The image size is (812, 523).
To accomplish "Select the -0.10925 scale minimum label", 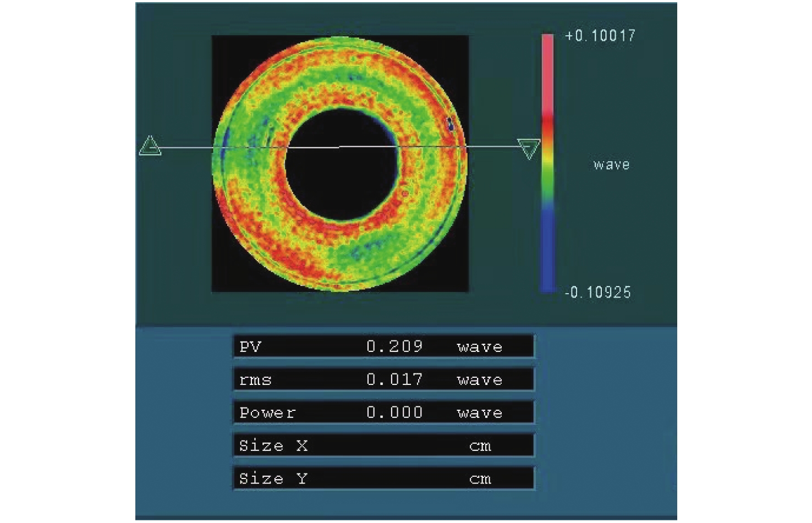I will coord(598,292).
